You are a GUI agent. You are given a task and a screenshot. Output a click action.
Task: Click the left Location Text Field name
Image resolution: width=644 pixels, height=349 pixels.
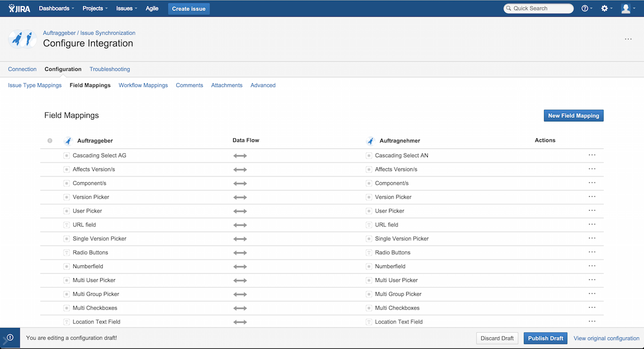click(x=97, y=322)
